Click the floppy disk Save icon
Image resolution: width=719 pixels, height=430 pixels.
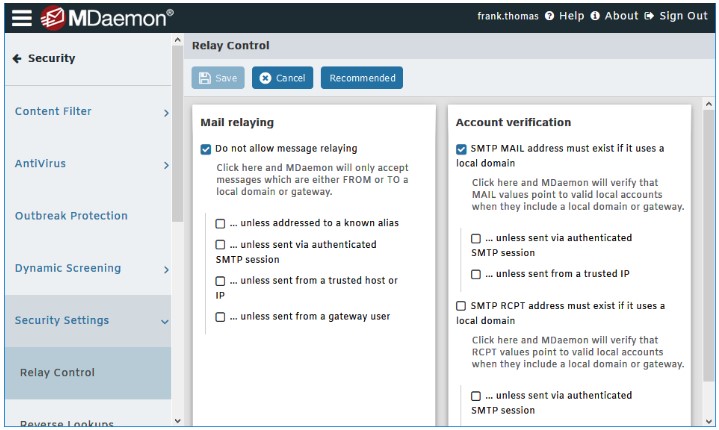(205, 78)
